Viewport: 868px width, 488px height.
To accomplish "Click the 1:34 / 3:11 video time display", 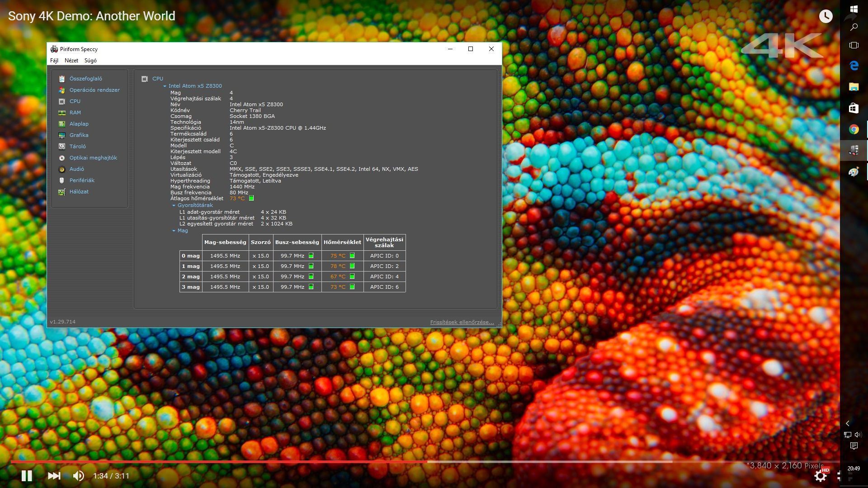I will pyautogui.click(x=111, y=476).
